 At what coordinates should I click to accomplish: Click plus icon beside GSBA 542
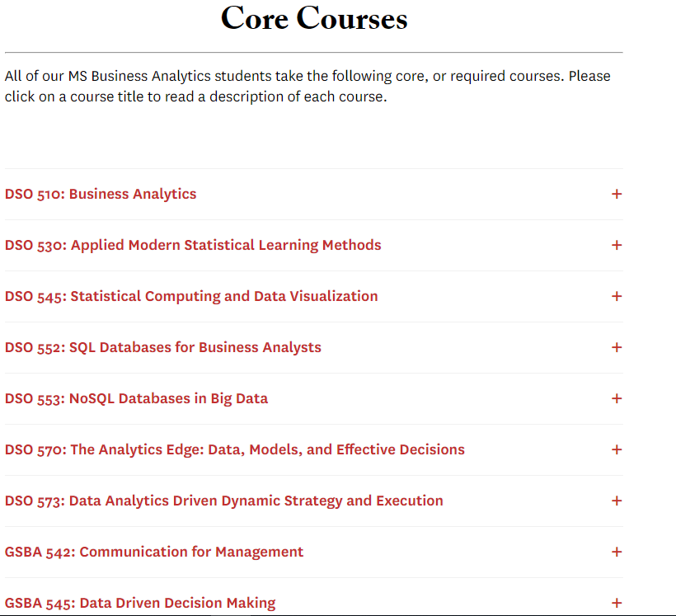(617, 552)
